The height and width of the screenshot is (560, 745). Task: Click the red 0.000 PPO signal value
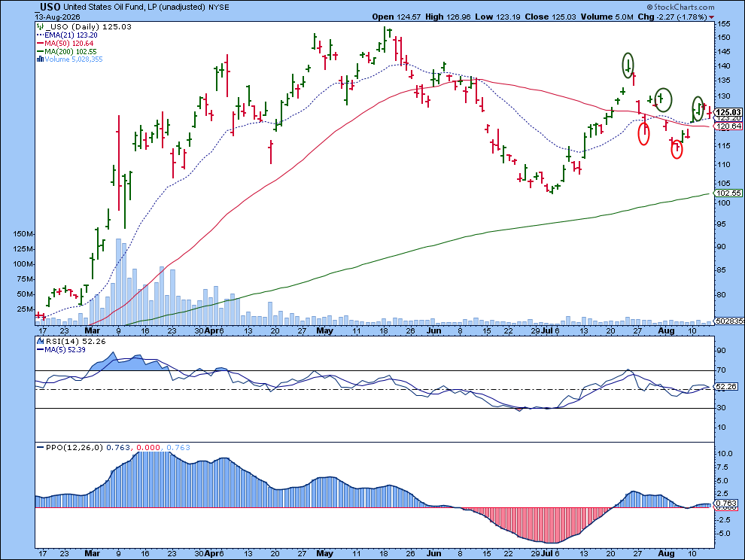click(148, 447)
